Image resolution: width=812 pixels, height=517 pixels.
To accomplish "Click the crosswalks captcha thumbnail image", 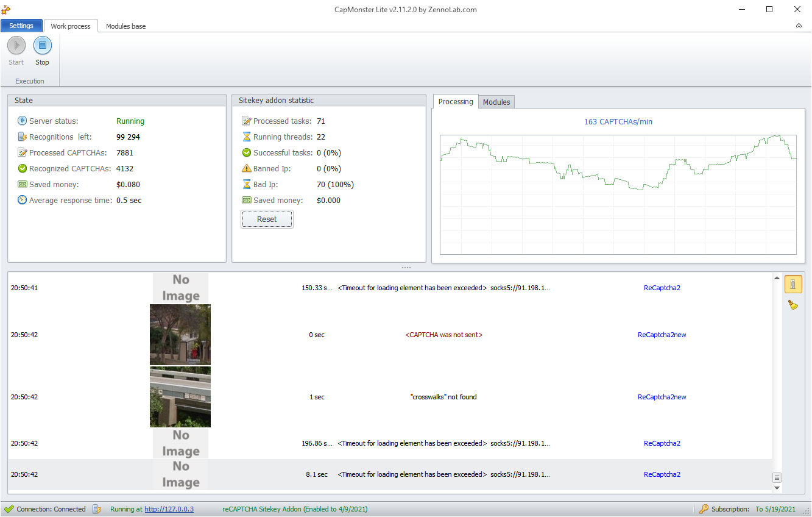I will coord(180,397).
